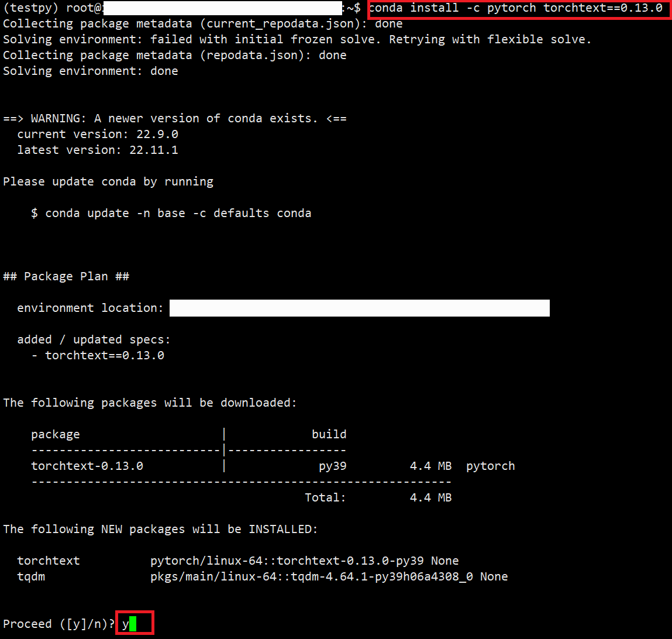This screenshot has height=639, width=672.
Task: Click the 'conda update -n base -c defaults conda' command
Action: (x=178, y=214)
